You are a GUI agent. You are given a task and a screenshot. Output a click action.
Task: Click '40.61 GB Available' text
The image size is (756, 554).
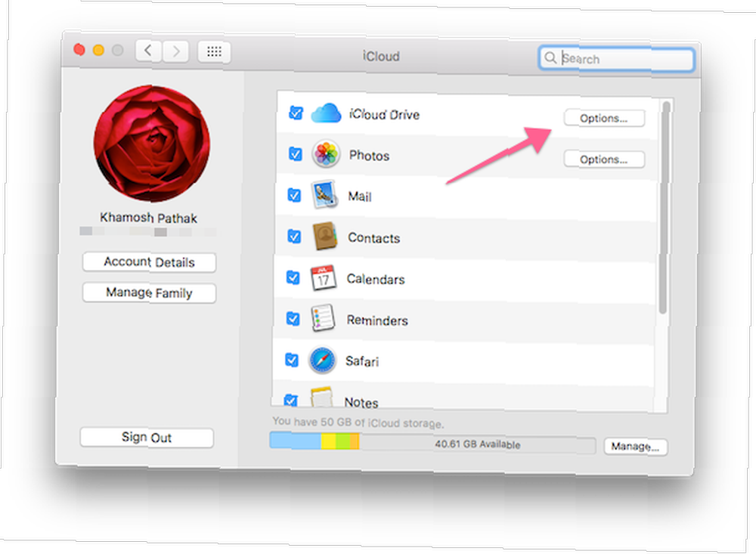(x=477, y=444)
